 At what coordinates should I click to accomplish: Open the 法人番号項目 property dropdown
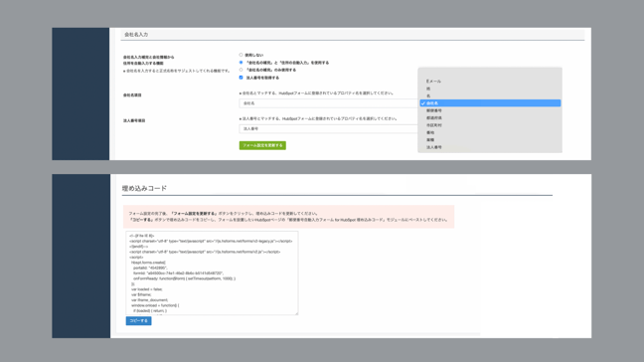329,128
